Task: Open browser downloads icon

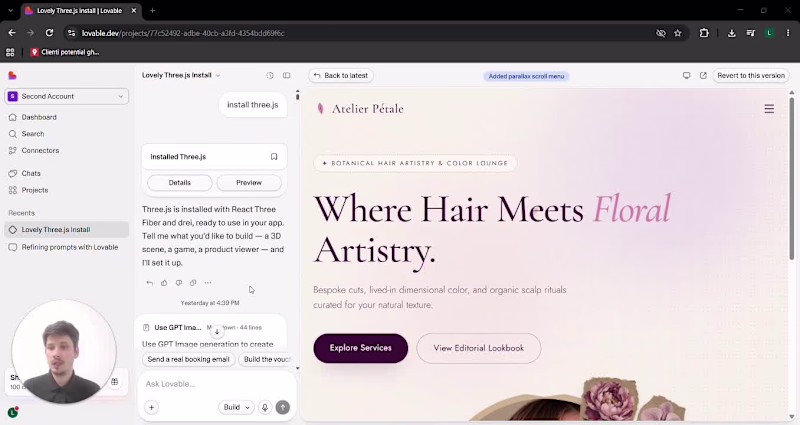Action: (x=732, y=33)
